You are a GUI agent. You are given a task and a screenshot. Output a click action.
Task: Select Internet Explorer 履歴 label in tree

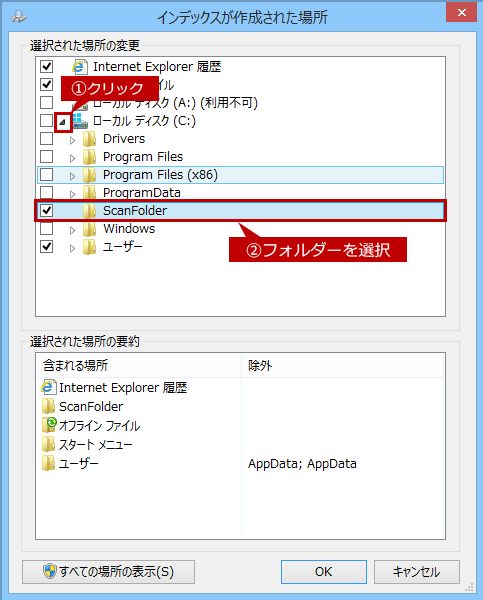(x=157, y=67)
